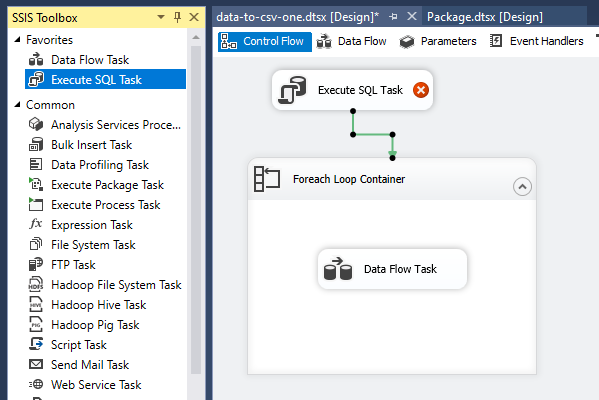599x400 pixels.
Task: Select Execute SQL Task icon in Favorites
Action: click(x=36, y=79)
